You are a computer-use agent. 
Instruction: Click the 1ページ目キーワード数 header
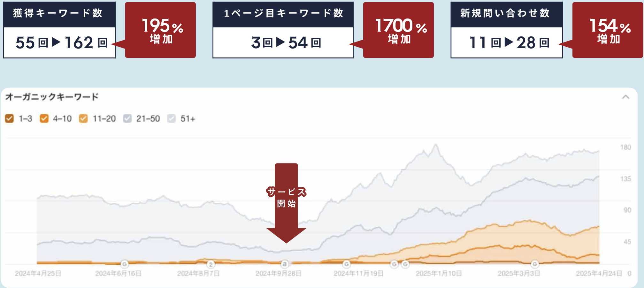click(283, 14)
